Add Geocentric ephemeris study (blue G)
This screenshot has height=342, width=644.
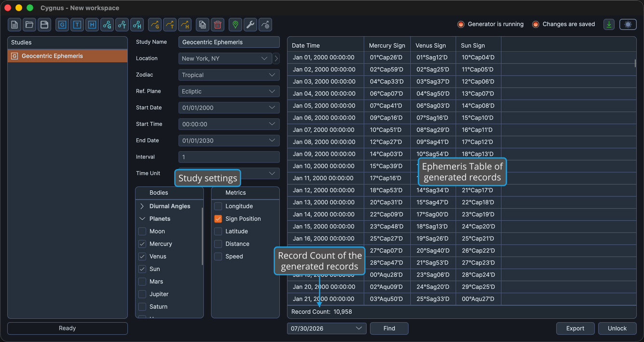tap(62, 25)
